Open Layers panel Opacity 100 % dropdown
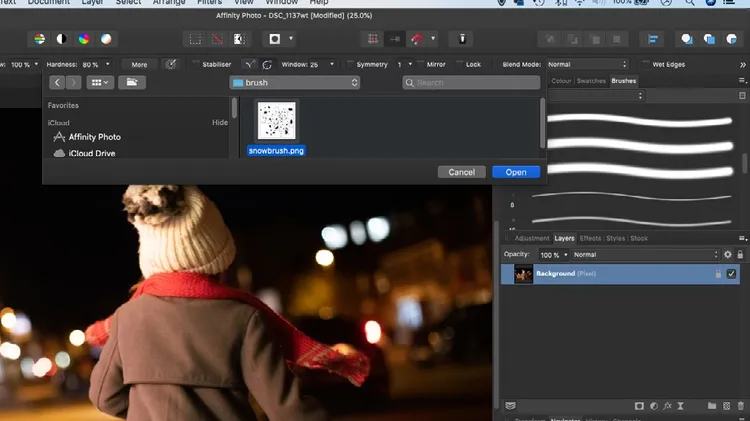This screenshot has height=421, width=750. point(566,255)
